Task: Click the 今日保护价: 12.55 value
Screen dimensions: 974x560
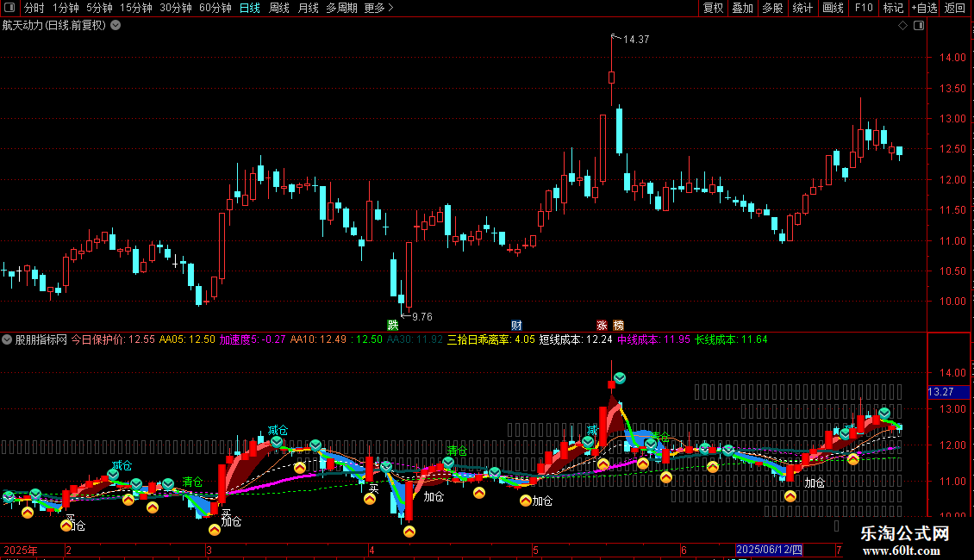Action: point(112,339)
